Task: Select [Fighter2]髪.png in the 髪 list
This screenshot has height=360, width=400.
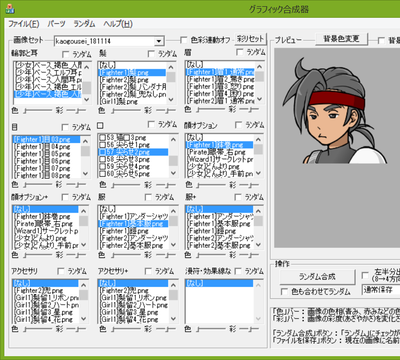Action: point(132,80)
